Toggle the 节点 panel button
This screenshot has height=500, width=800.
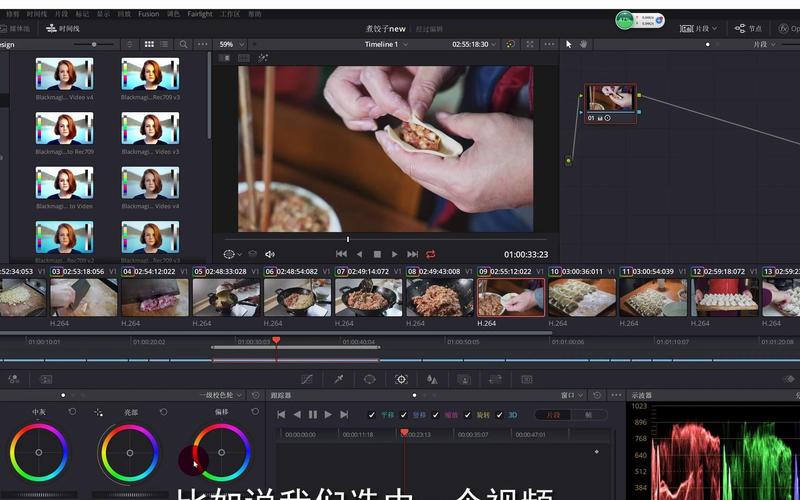pyautogui.click(x=747, y=29)
